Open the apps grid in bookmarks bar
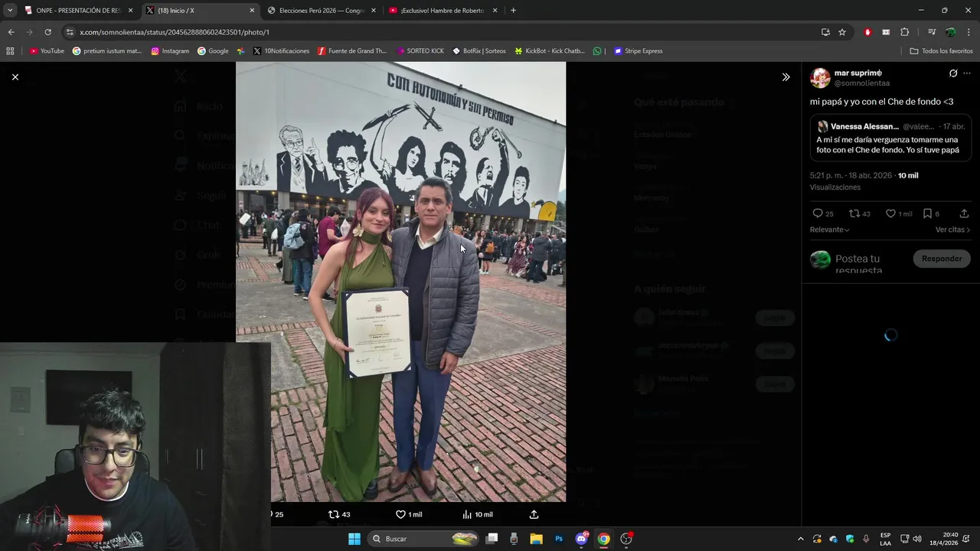The width and height of the screenshot is (980, 551). [x=10, y=51]
